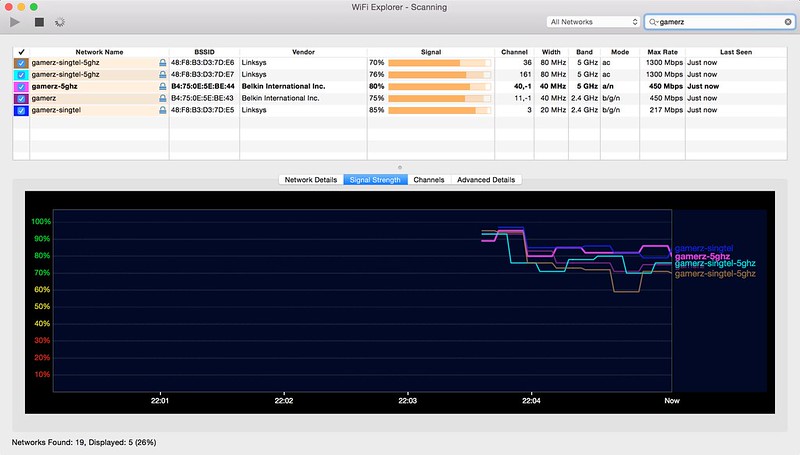Image resolution: width=800 pixels, height=455 pixels.
Task: Click the lock icon on gamerz row
Action: 162,98
